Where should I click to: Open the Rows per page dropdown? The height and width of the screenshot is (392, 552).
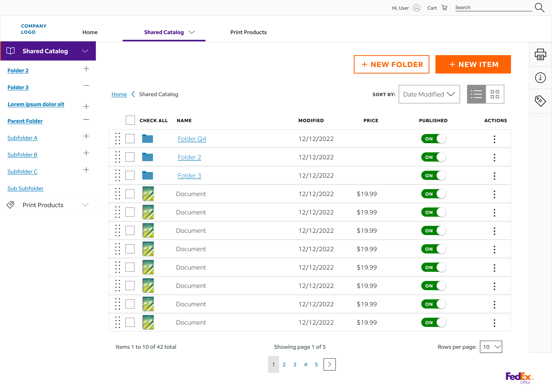(491, 347)
